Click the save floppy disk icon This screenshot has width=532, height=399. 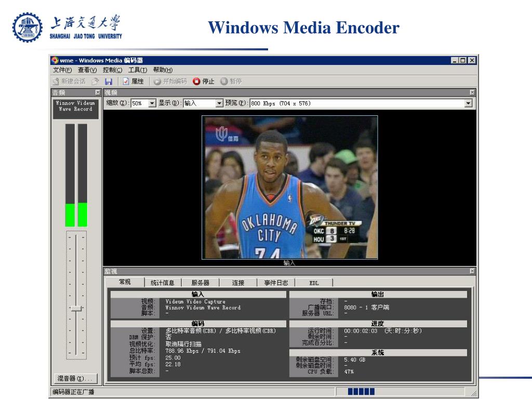click(x=109, y=82)
